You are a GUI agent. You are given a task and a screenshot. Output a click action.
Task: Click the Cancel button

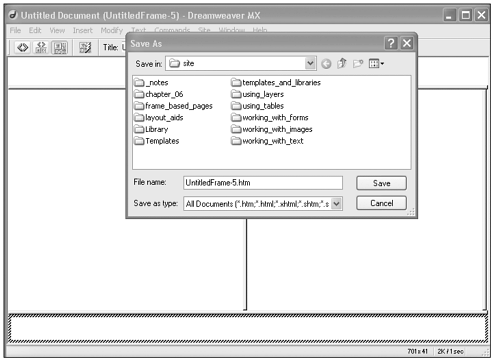coord(381,203)
